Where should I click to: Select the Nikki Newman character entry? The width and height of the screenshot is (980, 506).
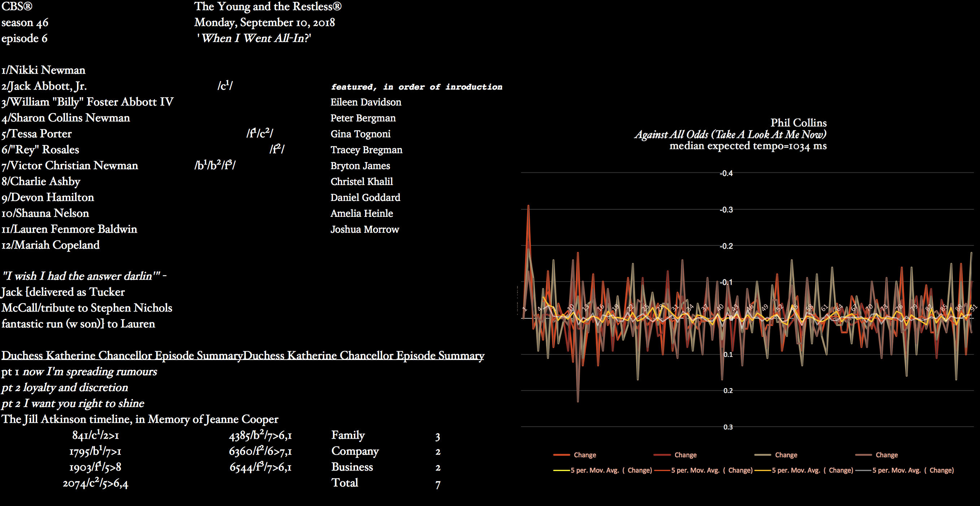(43, 70)
